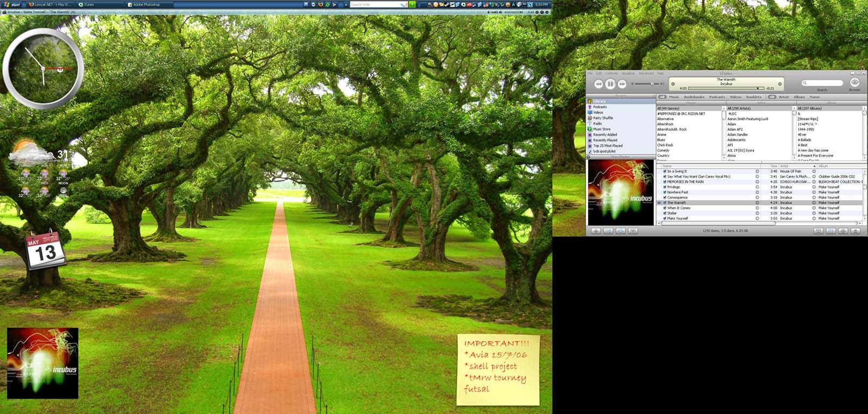The height and width of the screenshot is (414, 868).
Task: Hide the album artwork pane
Action: (633, 231)
